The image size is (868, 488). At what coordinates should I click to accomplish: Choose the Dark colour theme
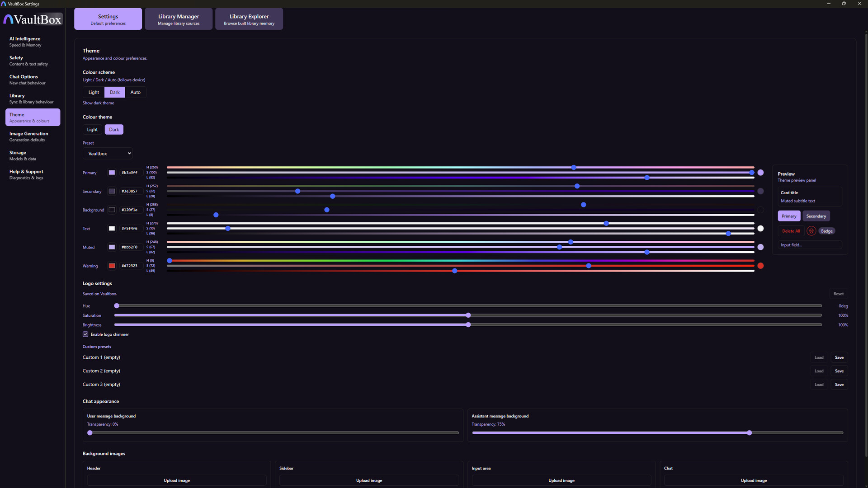[114, 130]
